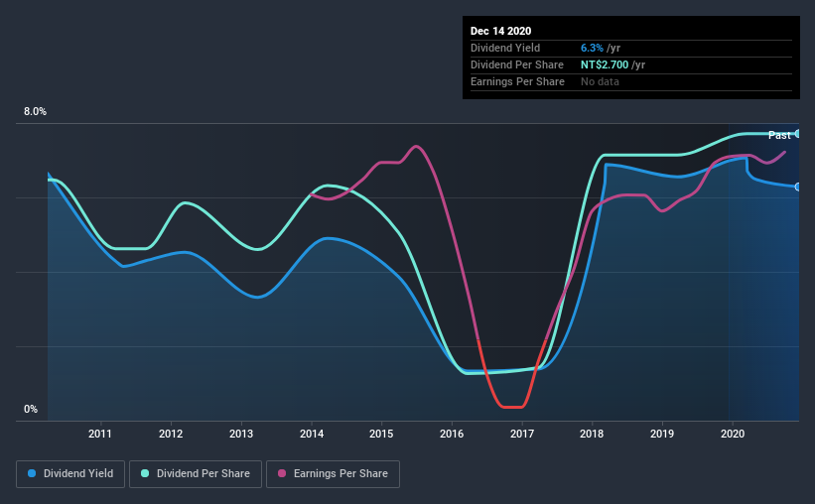This screenshot has width=815, height=504.
Task: Click the Dividend Per Share end-point marker
Action: coord(797,134)
